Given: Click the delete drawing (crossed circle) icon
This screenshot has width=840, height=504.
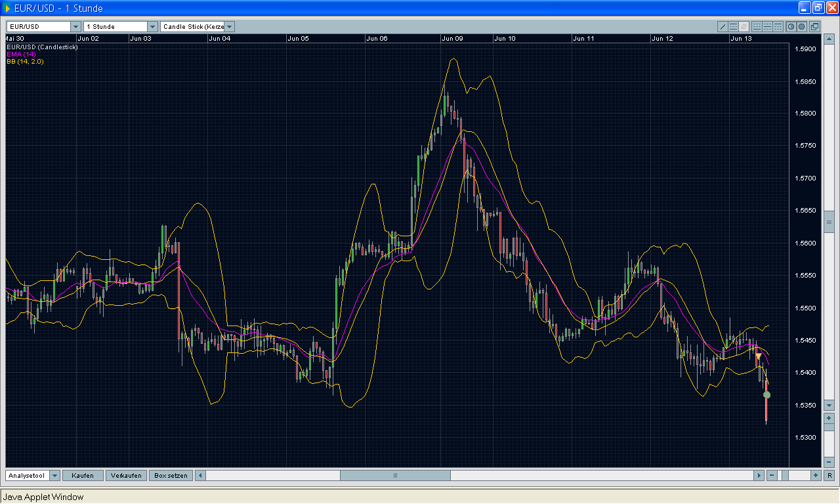Looking at the screenshot, I should (x=744, y=27).
